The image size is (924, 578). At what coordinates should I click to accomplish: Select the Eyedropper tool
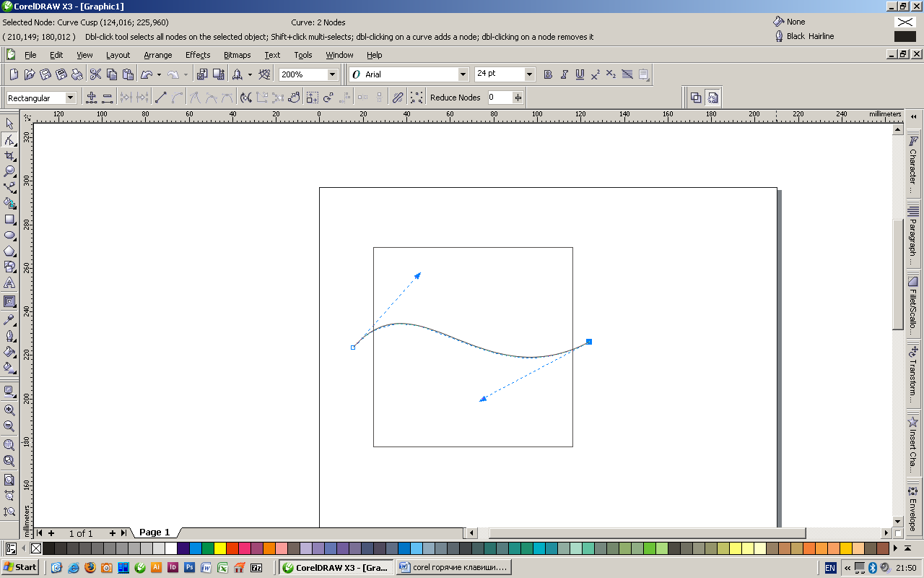[x=9, y=319]
